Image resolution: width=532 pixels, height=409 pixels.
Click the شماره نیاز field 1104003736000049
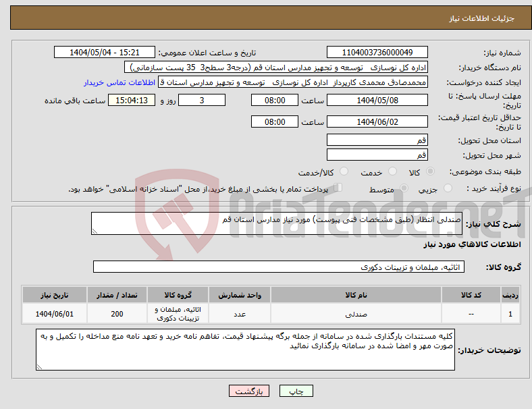[x=377, y=53]
